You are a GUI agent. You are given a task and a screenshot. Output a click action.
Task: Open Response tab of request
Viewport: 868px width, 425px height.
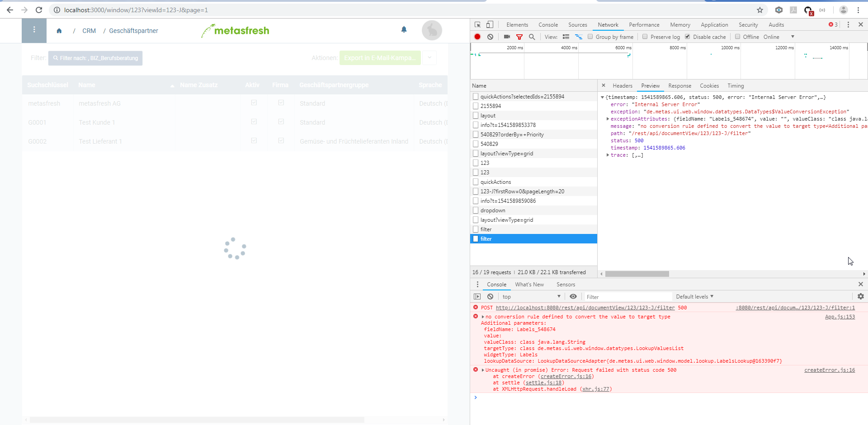pos(679,86)
